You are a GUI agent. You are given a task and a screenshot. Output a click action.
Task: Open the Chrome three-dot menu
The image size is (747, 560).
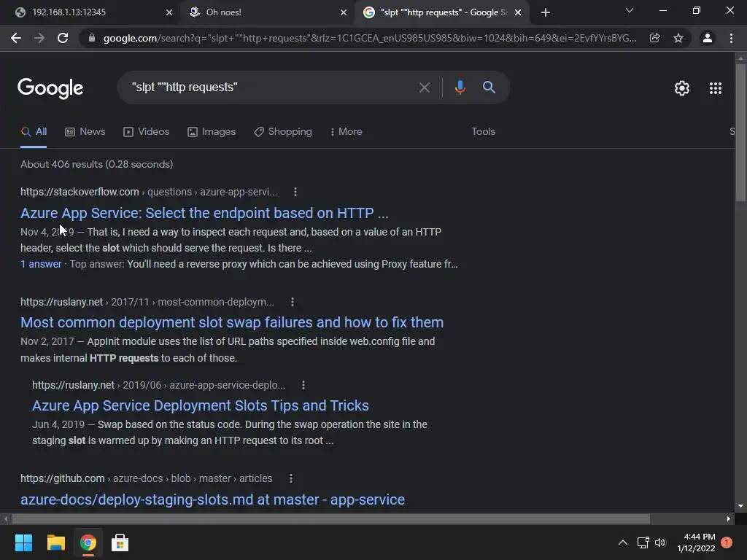pyautogui.click(x=731, y=38)
